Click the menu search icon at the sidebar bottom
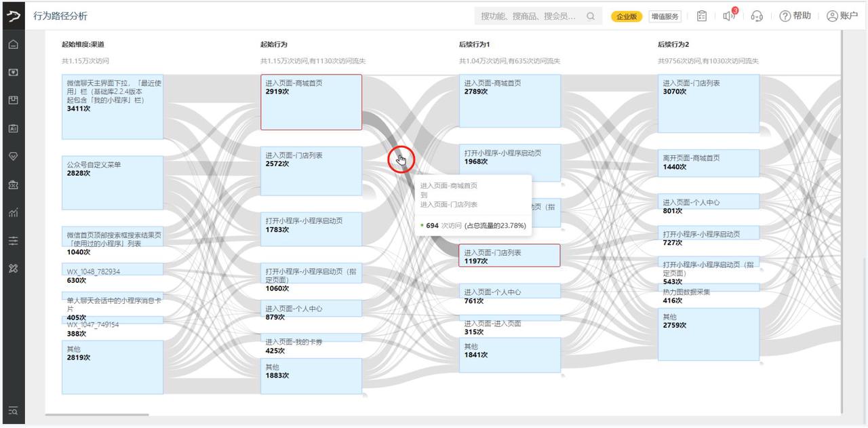868x428 pixels. [14, 410]
